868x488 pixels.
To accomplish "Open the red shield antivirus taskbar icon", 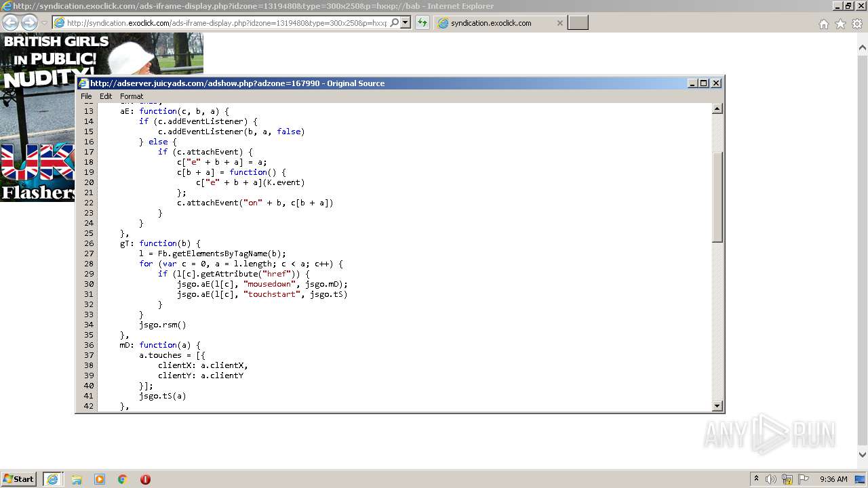I will (145, 479).
